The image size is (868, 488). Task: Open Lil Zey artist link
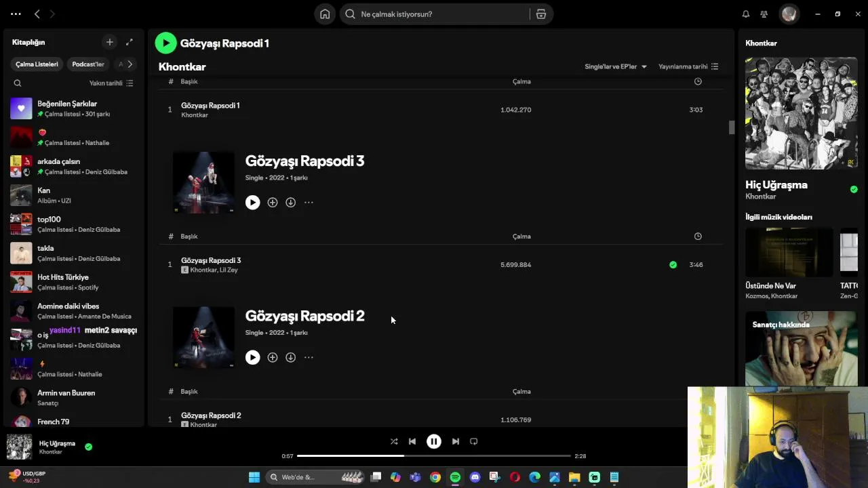[x=229, y=270]
